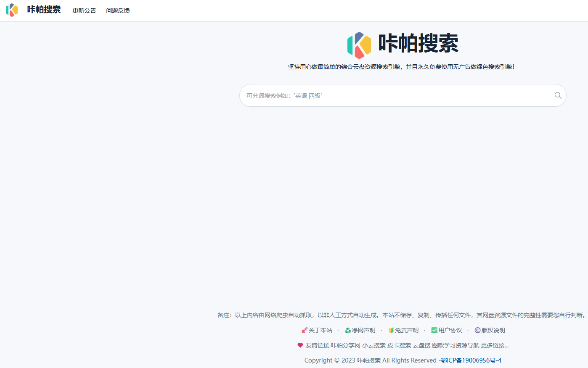The width and height of the screenshot is (588, 368).
Task: Click the copyright icon beside 版权说明
Action: [477, 331]
